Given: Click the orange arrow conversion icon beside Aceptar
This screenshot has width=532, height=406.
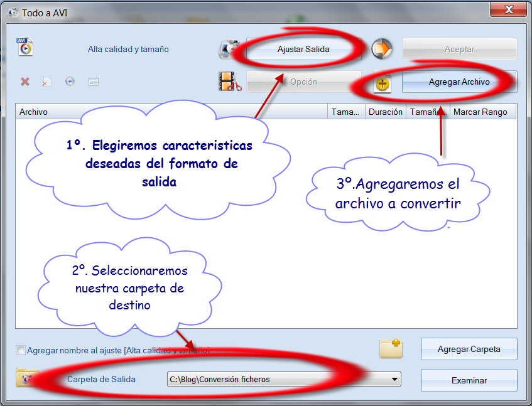Looking at the screenshot, I should click(382, 49).
